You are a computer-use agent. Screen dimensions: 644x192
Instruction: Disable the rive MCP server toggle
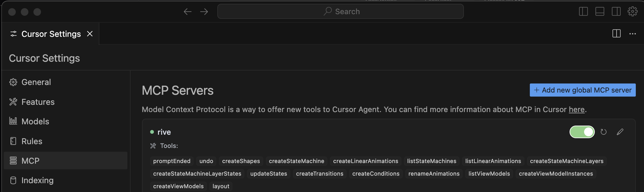[582, 132]
